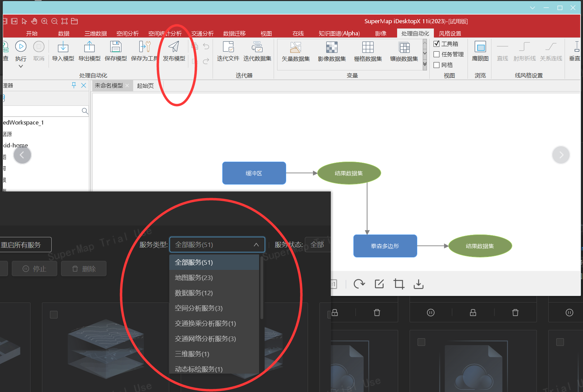Close the workspace manager panel

pyautogui.click(x=84, y=85)
